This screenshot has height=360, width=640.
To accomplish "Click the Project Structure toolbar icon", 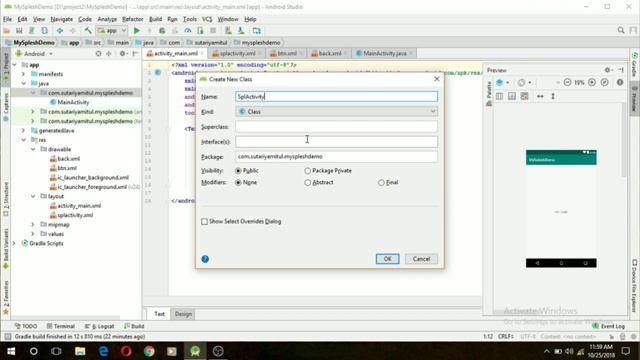I will coord(256,31).
